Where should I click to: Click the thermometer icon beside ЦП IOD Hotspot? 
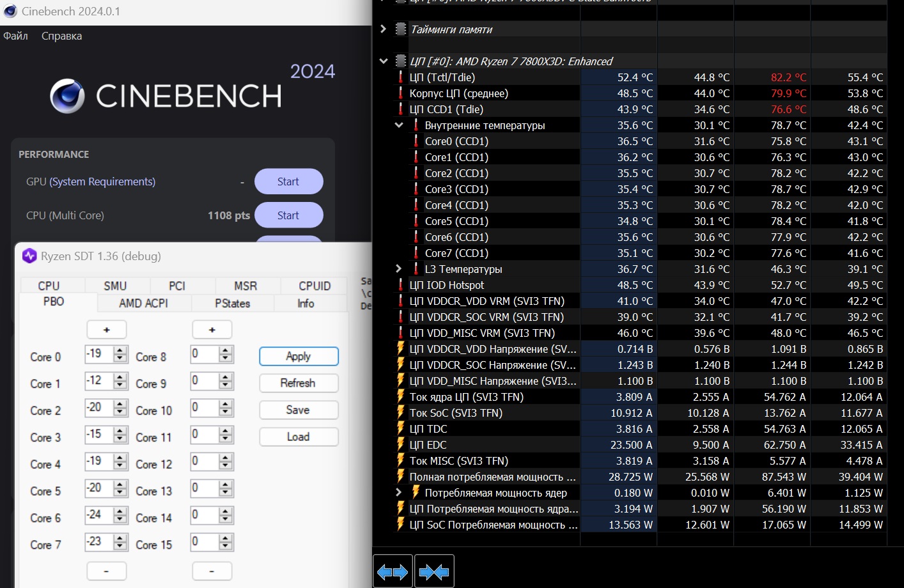point(401,285)
